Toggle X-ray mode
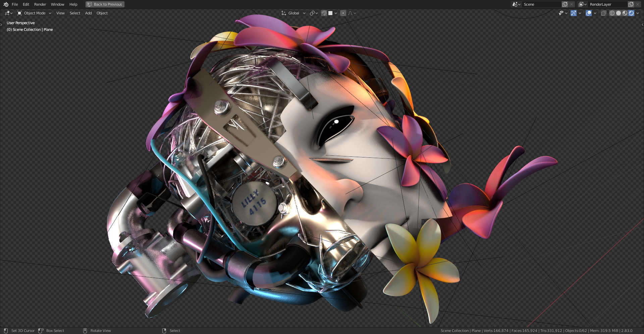 (x=603, y=13)
